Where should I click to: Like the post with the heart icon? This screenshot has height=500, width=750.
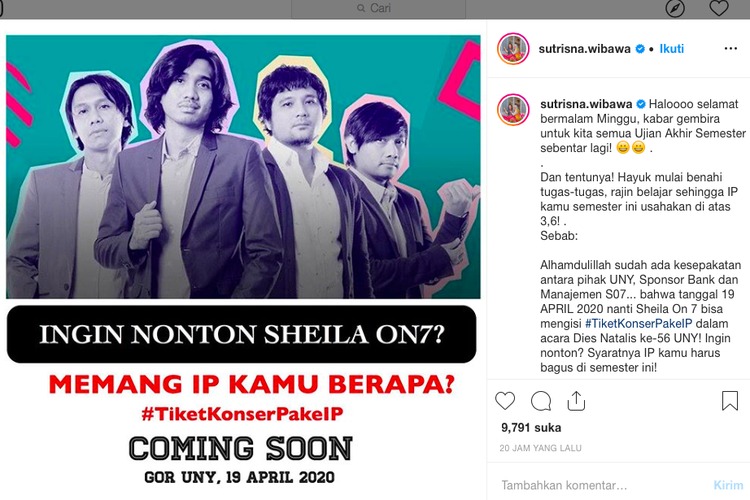[x=505, y=400]
